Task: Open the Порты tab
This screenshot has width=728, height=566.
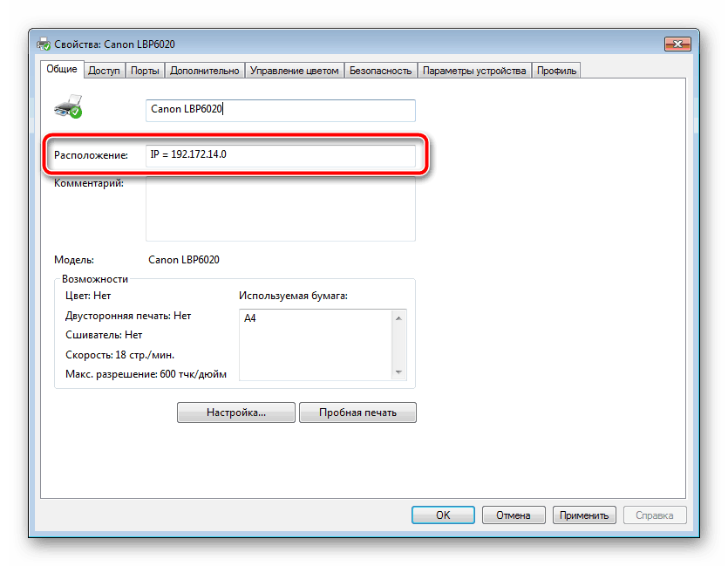Action: tap(145, 71)
